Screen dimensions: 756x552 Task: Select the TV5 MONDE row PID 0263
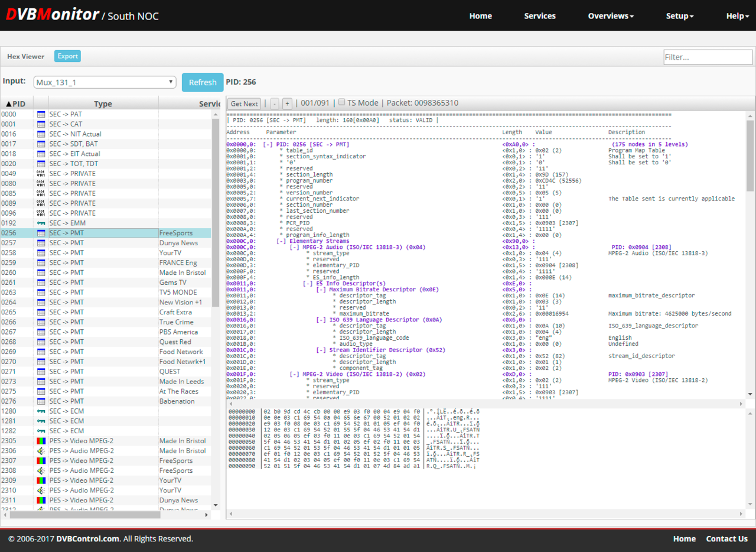coord(105,293)
